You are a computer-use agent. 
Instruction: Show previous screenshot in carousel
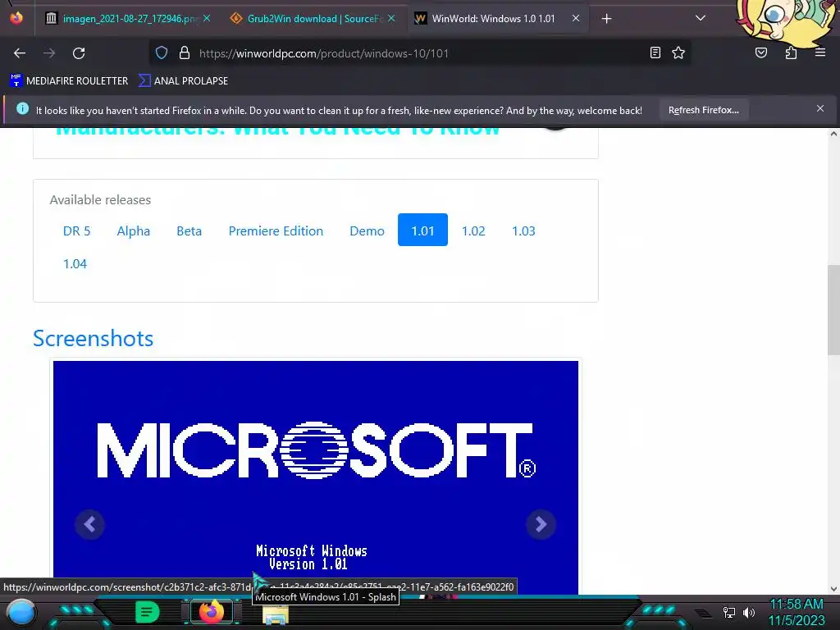[90, 524]
